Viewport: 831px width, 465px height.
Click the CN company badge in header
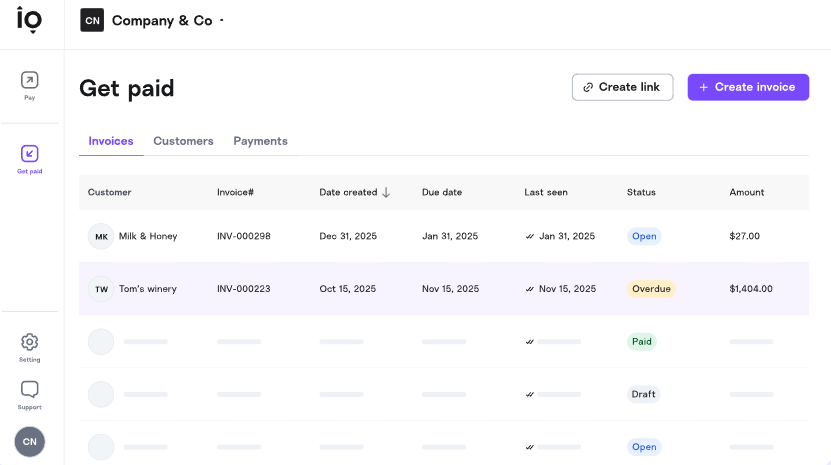coord(92,20)
